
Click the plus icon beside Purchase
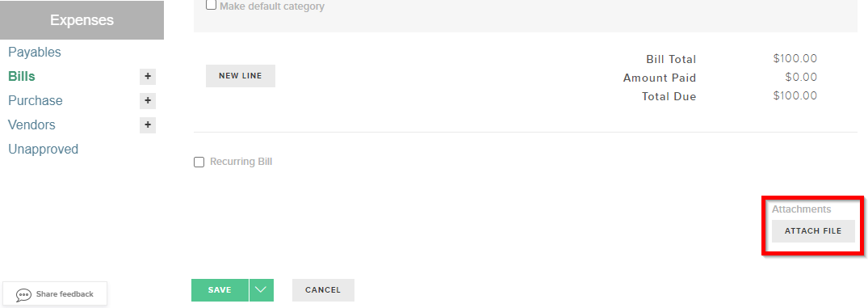pos(147,101)
